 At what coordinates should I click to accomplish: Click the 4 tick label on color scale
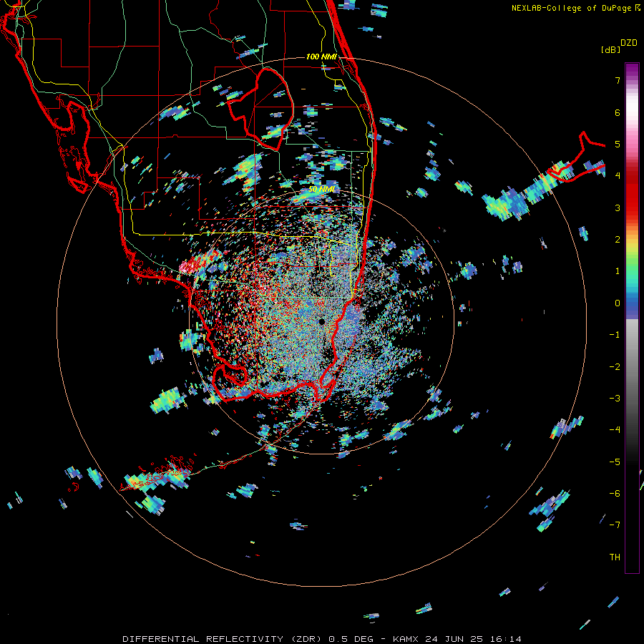(x=618, y=176)
